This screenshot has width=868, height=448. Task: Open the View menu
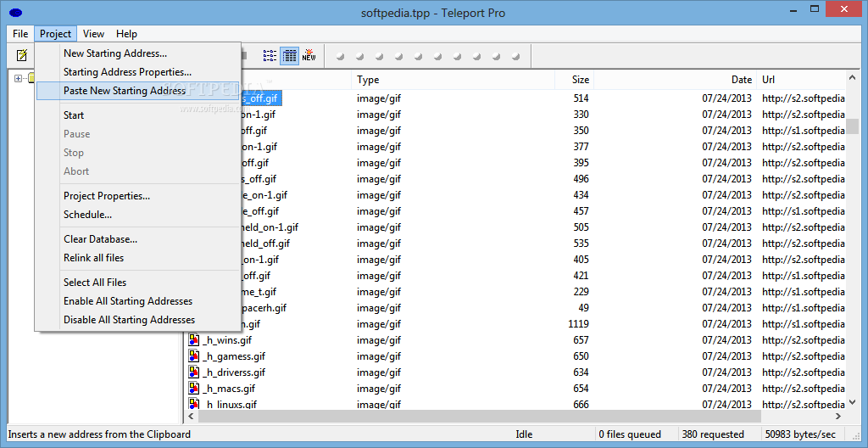click(93, 34)
